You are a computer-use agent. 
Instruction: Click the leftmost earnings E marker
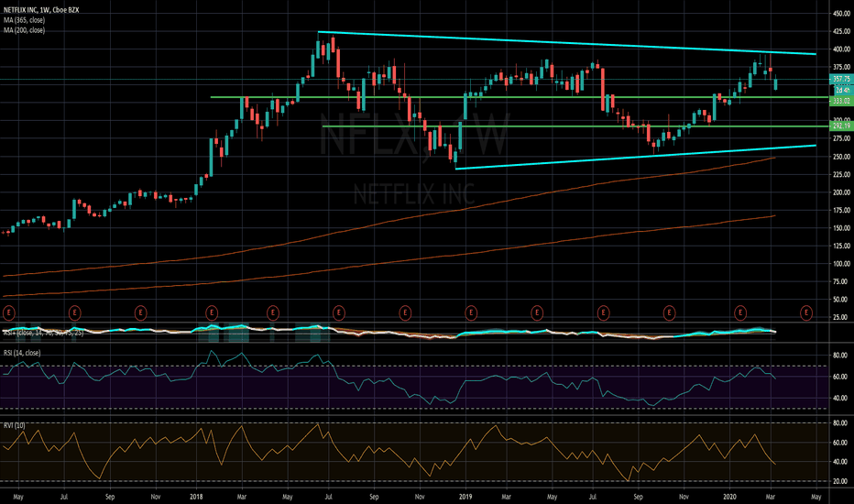8,312
